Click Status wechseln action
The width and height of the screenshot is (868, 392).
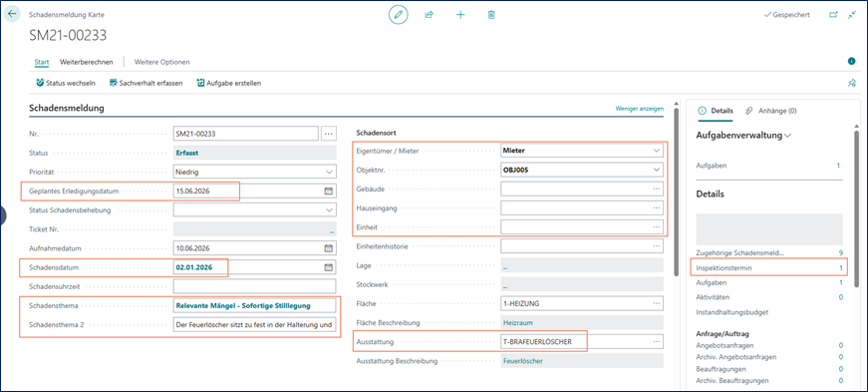coord(66,83)
